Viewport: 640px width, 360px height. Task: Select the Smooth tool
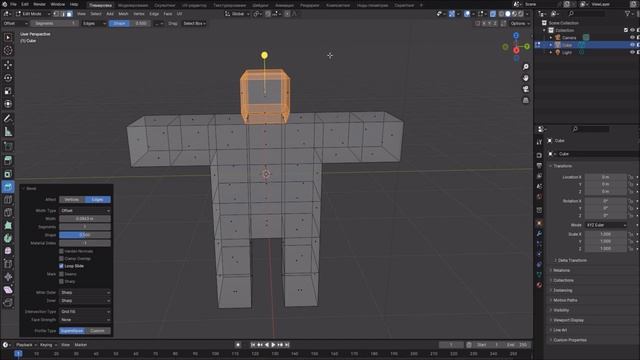point(8,251)
